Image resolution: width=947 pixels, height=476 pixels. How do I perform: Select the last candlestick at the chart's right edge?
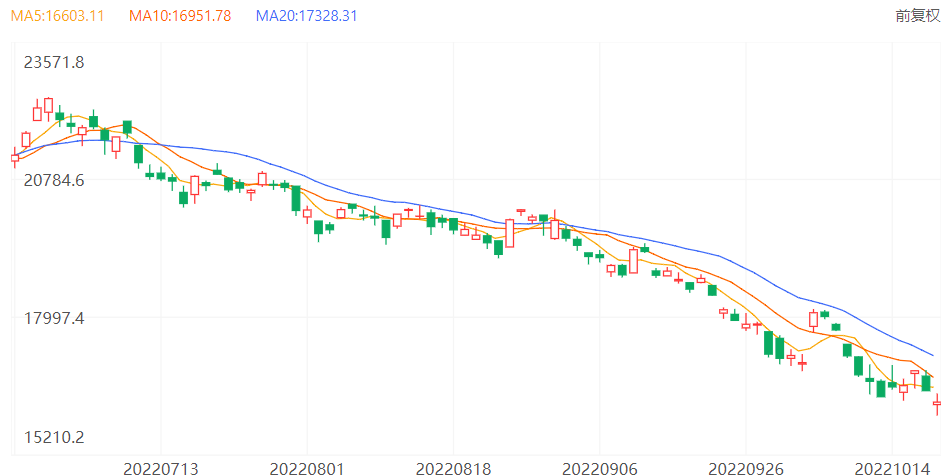[x=937, y=404]
